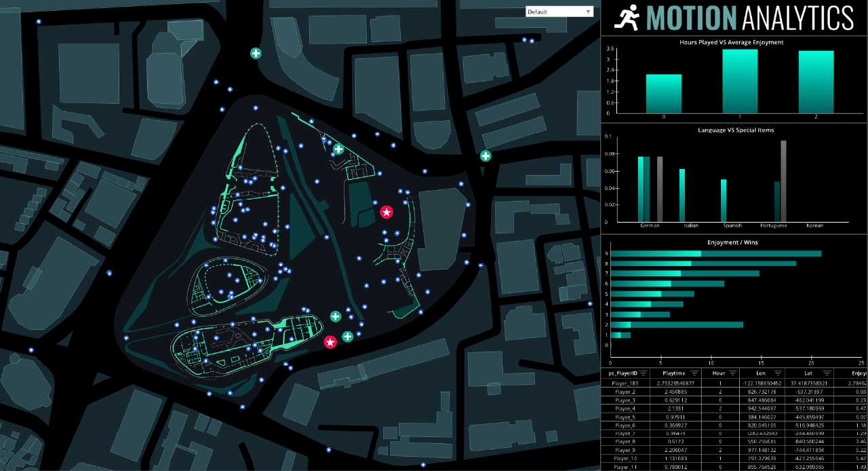The width and height of the screenshot is (868, 471).
Task: Click the running man logo icon
Action: click(x=627, y=17)
